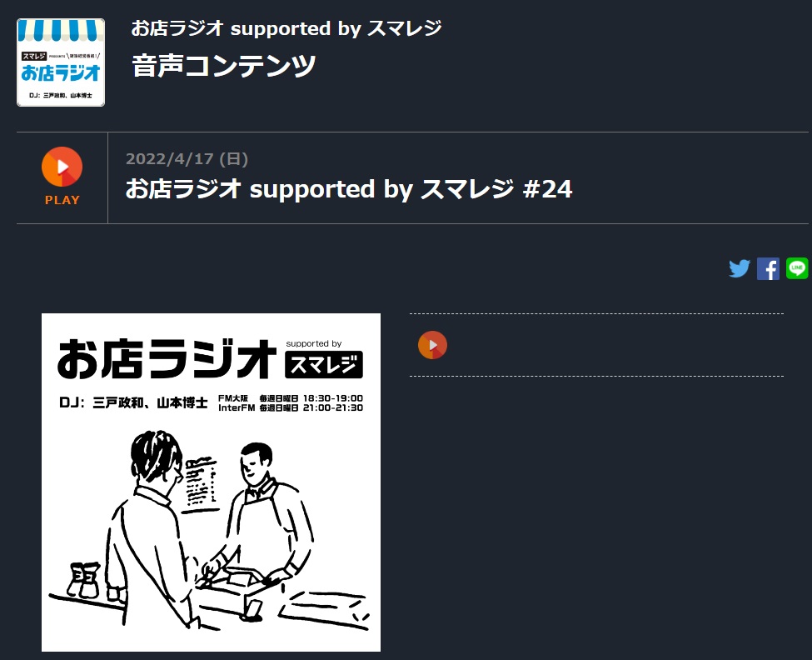
Task: Open the お店ラジオ supported by スマレジ show link
Action: pyautogui.click(x=286, y=28)
